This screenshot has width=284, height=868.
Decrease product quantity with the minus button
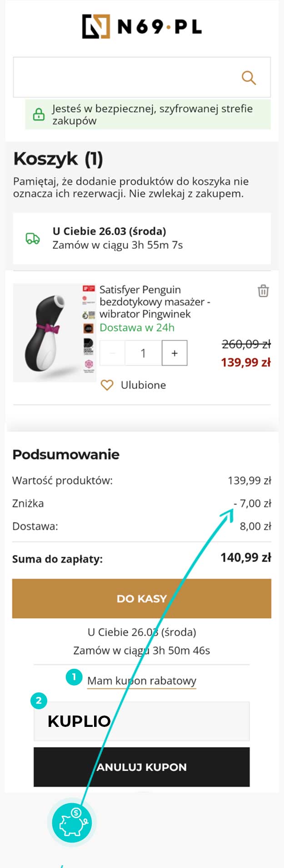(x=112, y=353)
